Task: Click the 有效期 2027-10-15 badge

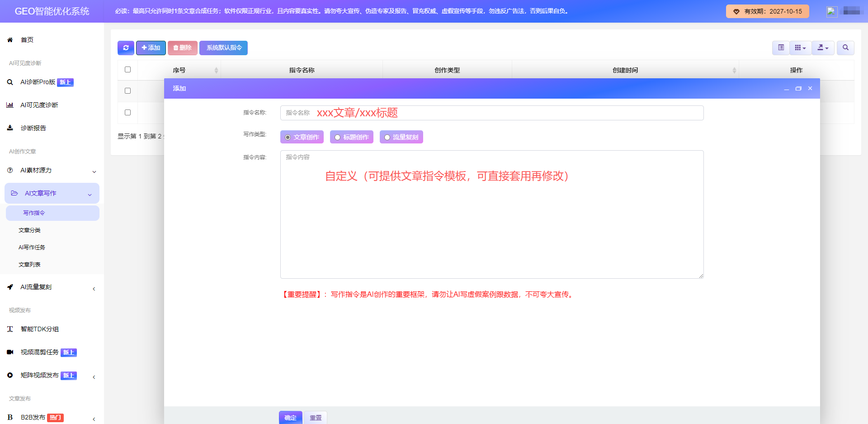Action: [x=768, y=11]
